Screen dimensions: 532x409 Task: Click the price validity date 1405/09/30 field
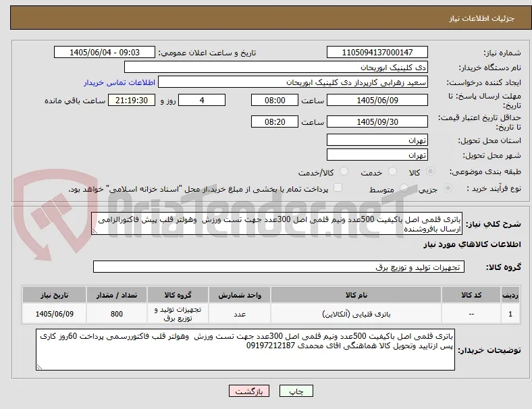point(377,121)
